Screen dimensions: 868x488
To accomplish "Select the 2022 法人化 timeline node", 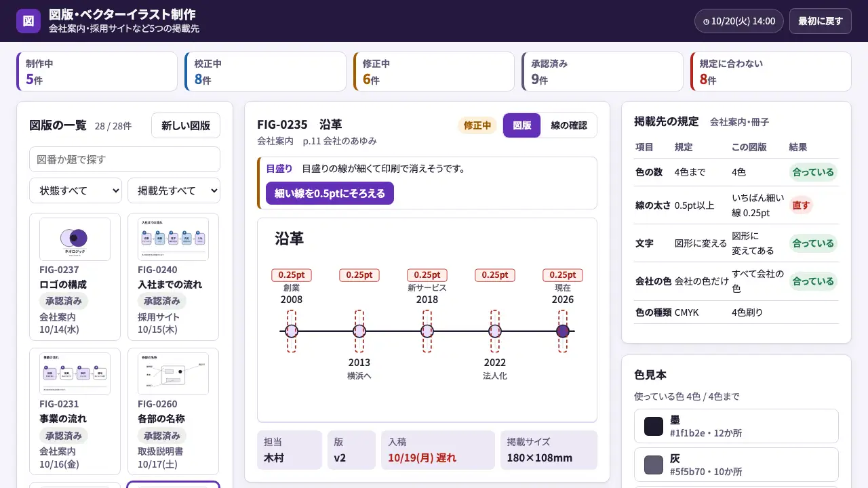I will click(x=495, y=331).
